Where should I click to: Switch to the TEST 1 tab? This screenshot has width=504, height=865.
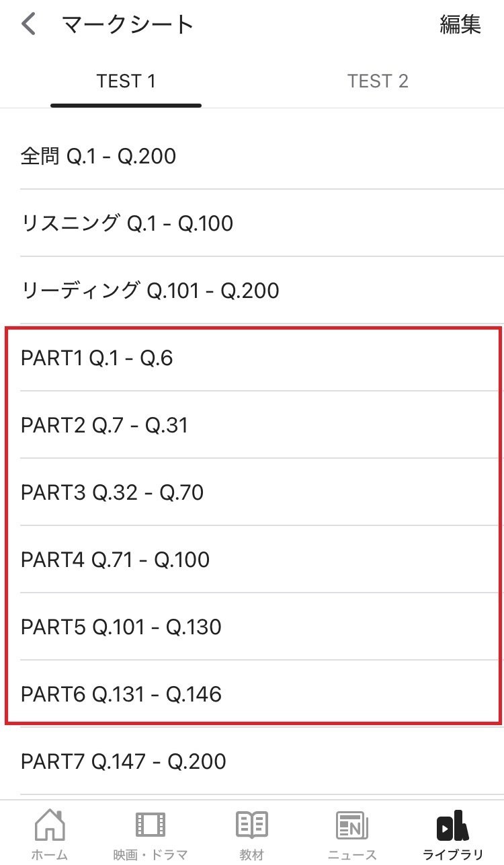[126, 81]
